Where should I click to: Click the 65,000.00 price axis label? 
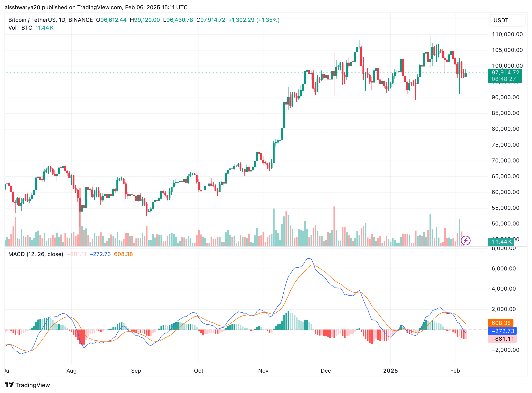pyautogui.click(x=506, y=177)
